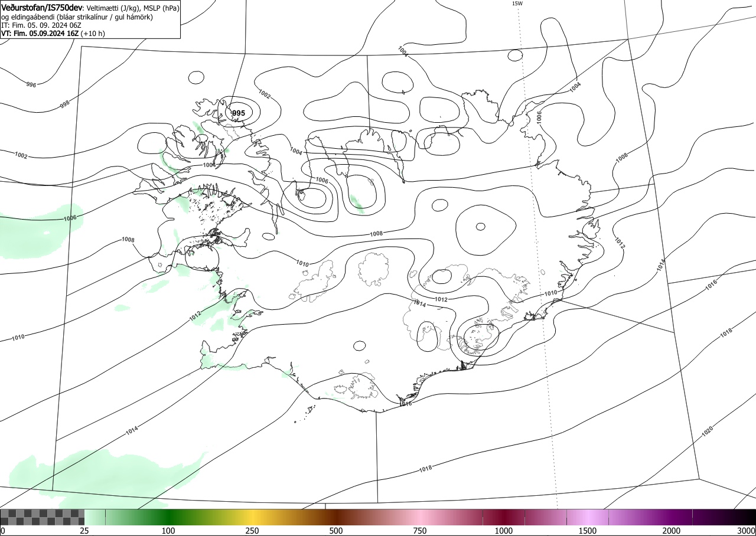This screenshot has width=756, height=536.
Task: Click the 250 value on the color scale
Action: point(252,531)
